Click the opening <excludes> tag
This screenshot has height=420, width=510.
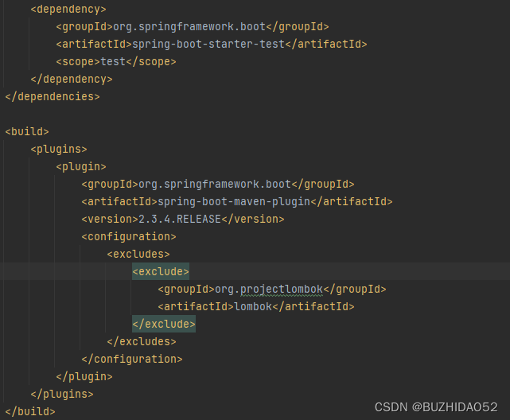[138, 255]
